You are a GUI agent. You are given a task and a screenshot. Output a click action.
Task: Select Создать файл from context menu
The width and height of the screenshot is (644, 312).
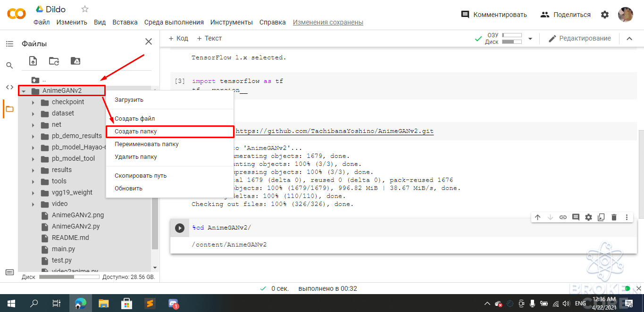[170, 119]
